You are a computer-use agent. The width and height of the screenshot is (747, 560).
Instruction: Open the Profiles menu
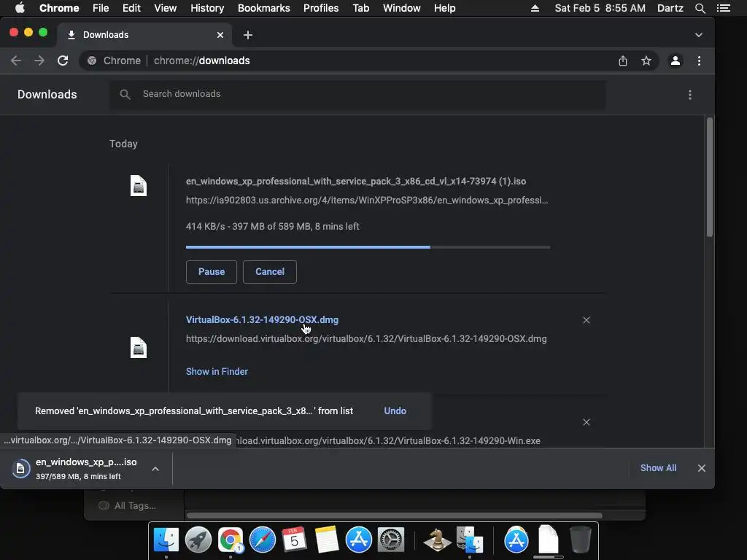321,8
